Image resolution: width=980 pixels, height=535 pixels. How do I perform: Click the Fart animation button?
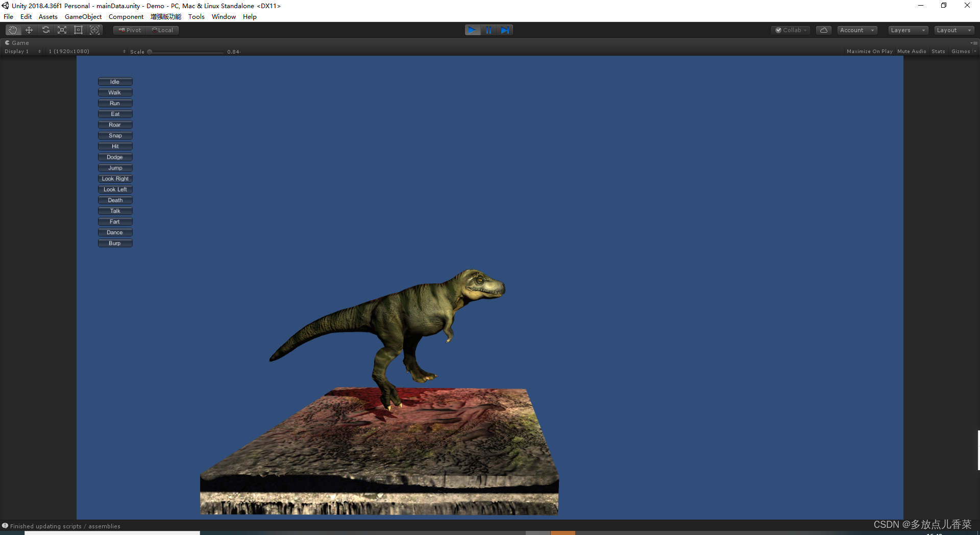(115, 222)
